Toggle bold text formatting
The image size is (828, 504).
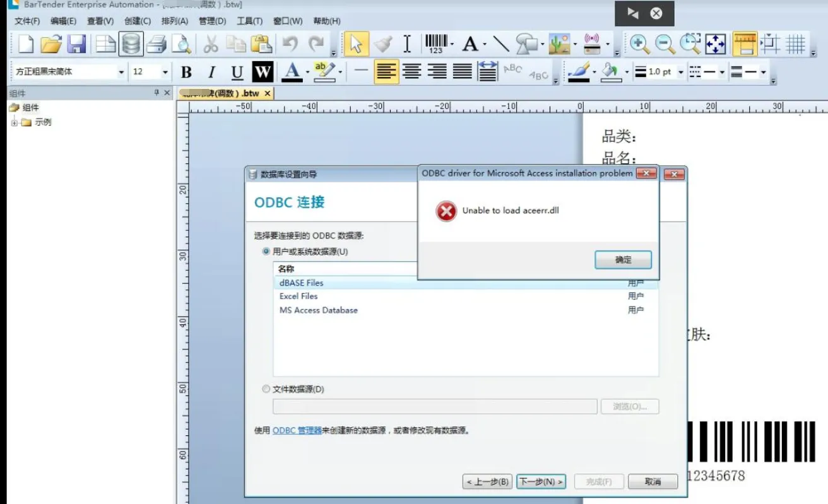pyautogui.click(x=186, y=72)
